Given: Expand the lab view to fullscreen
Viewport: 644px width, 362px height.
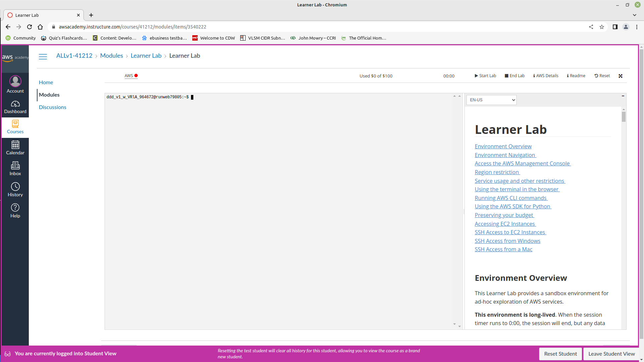Looking at the screenshot, I should coord(621,76).
